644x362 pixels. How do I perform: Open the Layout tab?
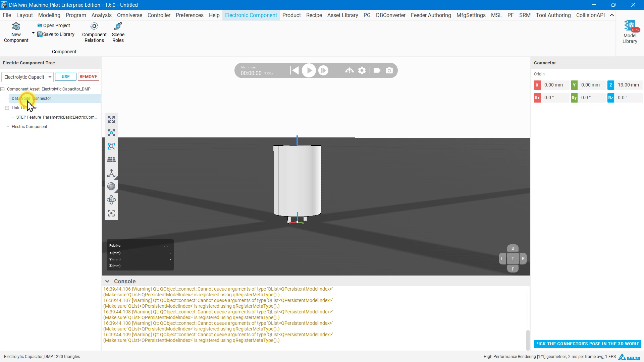pyautogui.click(x=24, y=15)
